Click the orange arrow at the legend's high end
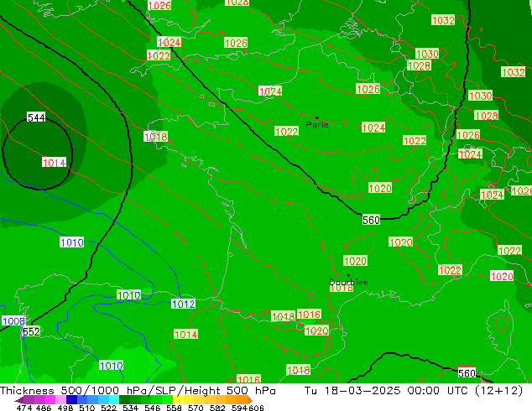The height and width of the screenshot is (411, 532). (x=250, y=400)
